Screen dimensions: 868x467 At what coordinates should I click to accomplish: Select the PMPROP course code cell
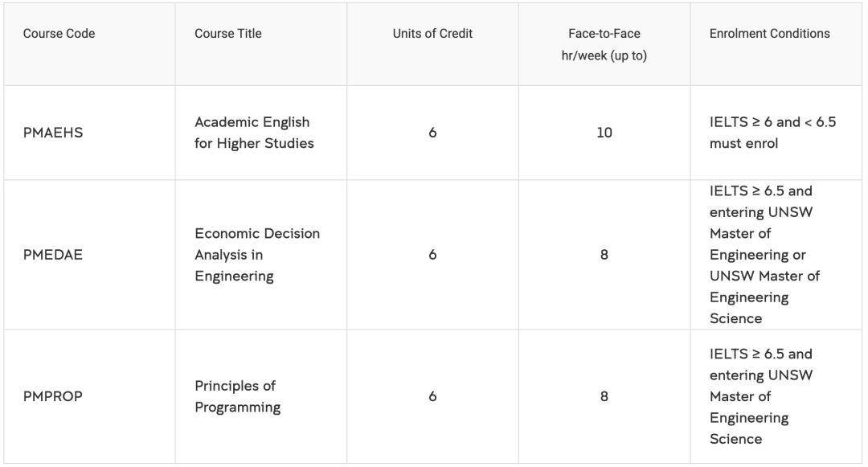(53, 396)
